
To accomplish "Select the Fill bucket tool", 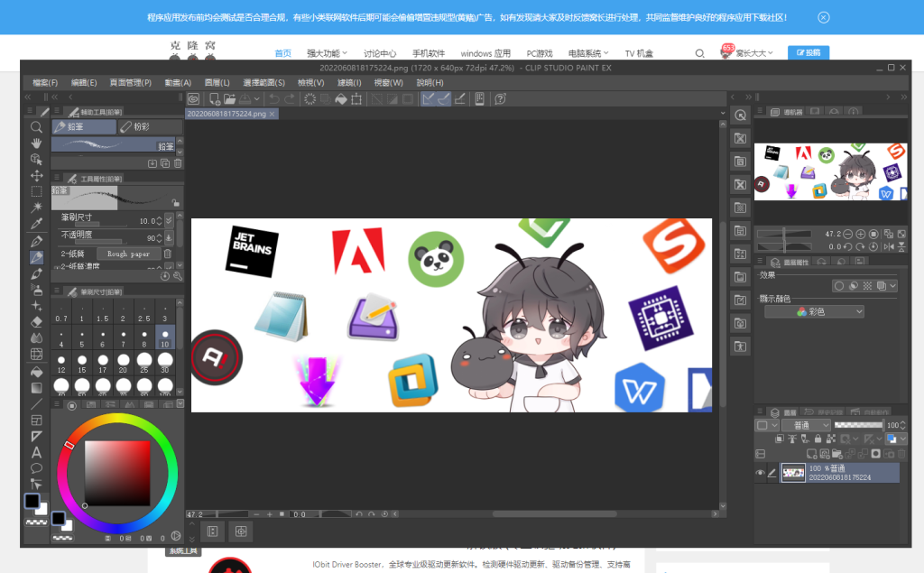I will [x=36, y=372].
